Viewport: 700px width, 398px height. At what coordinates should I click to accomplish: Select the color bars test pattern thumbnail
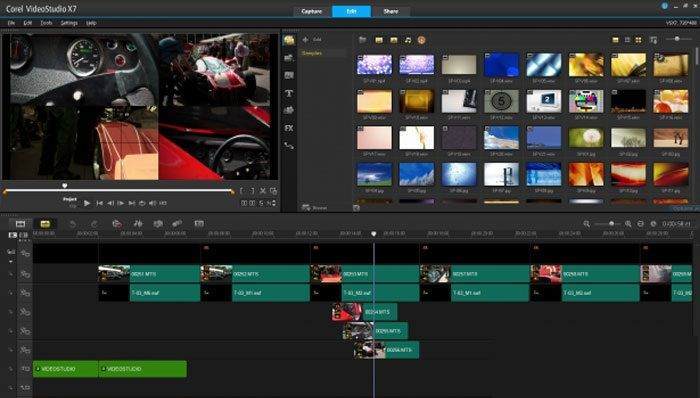pyautogui.click(x=586, y=101)
